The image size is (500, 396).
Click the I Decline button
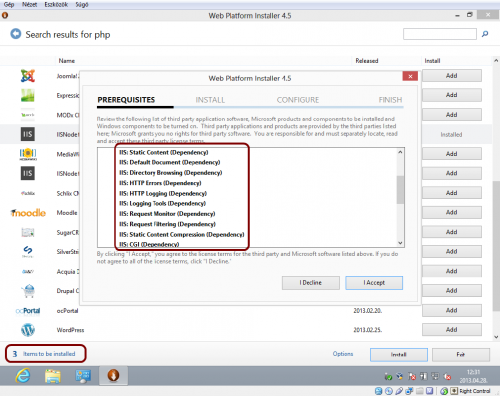[x=311, y=283]
